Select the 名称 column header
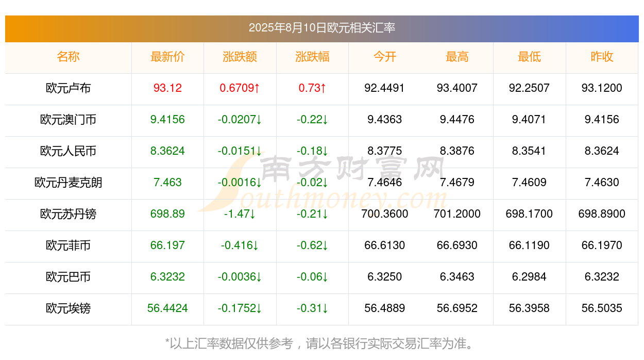Viewport: 644px width, 360px height. click(x=69, y=57)
